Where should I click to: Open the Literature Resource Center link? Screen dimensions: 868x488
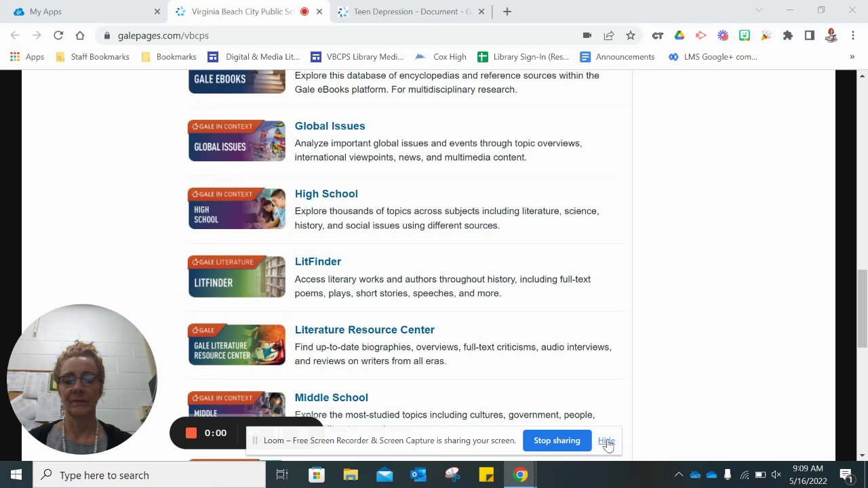click(364, 330)
